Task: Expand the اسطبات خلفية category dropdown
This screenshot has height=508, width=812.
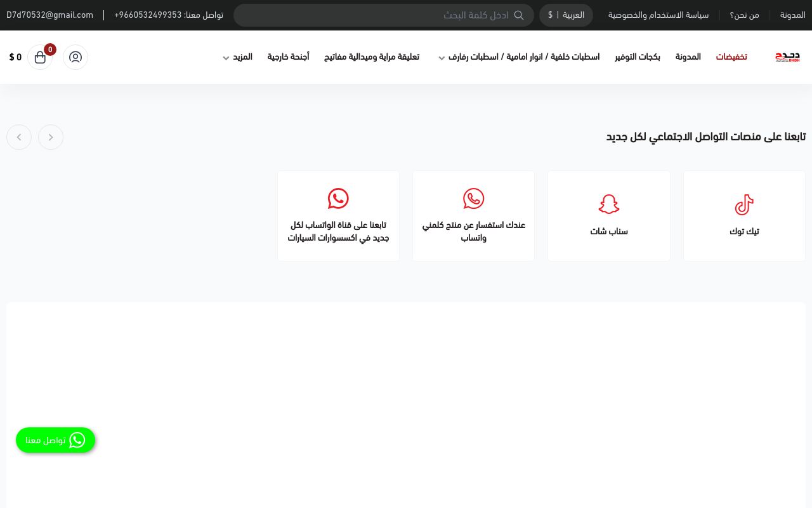Action: coord(519,57)
